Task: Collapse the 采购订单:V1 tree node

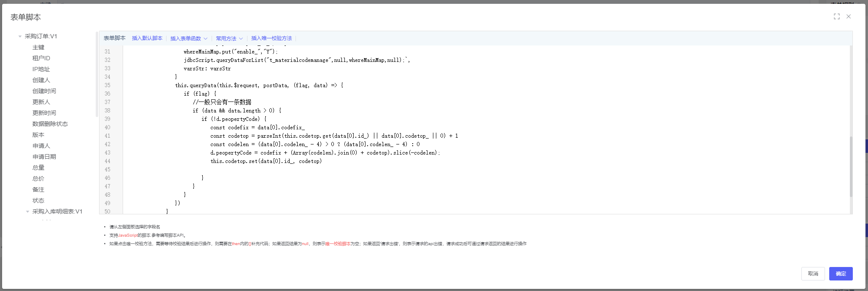Action: pos(20,37)
